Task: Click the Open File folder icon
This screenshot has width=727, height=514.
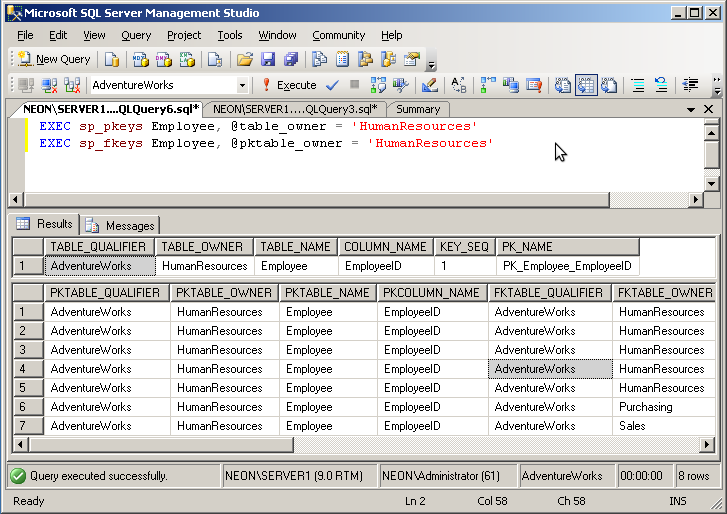Action: coord(245,59)
